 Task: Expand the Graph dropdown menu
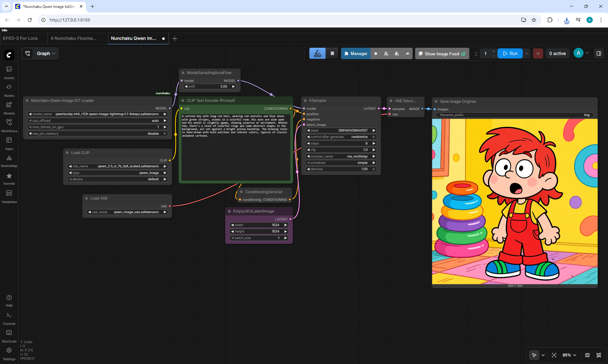(x=40, y=53)
